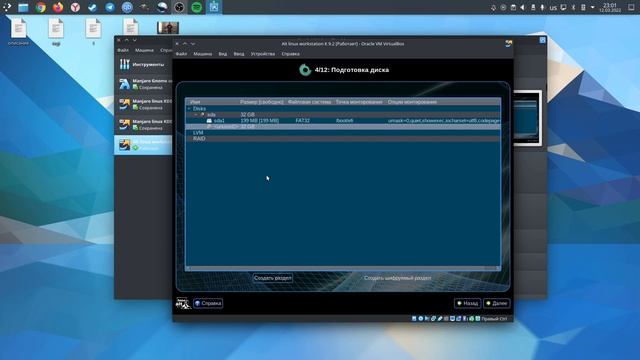Viewport: 640px width, 360px height.
Task: Click Создать шифруемый раздел button
Action: pos(397,278)
